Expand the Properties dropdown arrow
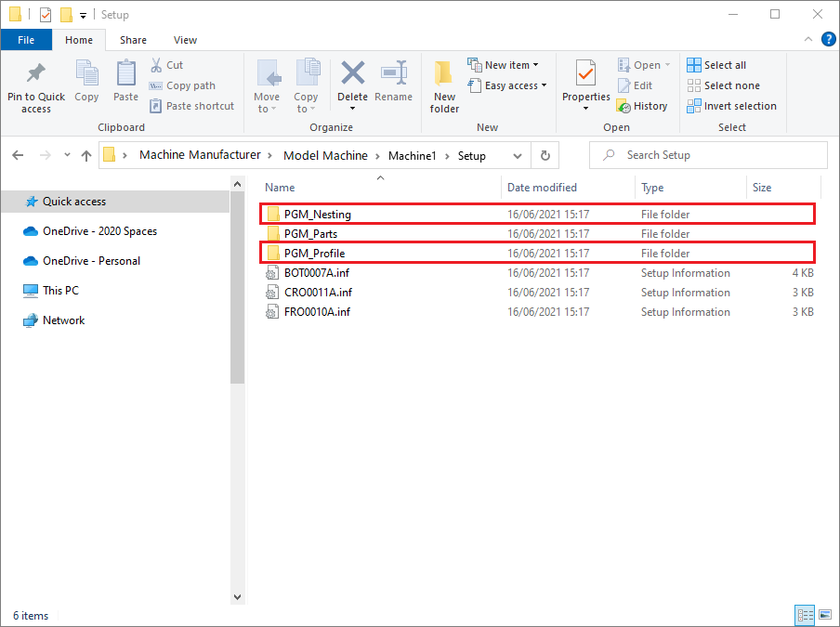The image size is (840, 627). click(x=585, y=109)
